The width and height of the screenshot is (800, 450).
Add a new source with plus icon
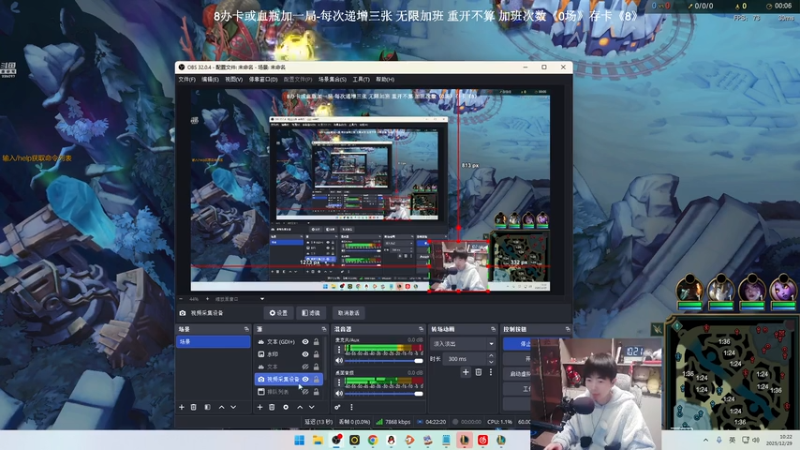(x=260, y=407)
